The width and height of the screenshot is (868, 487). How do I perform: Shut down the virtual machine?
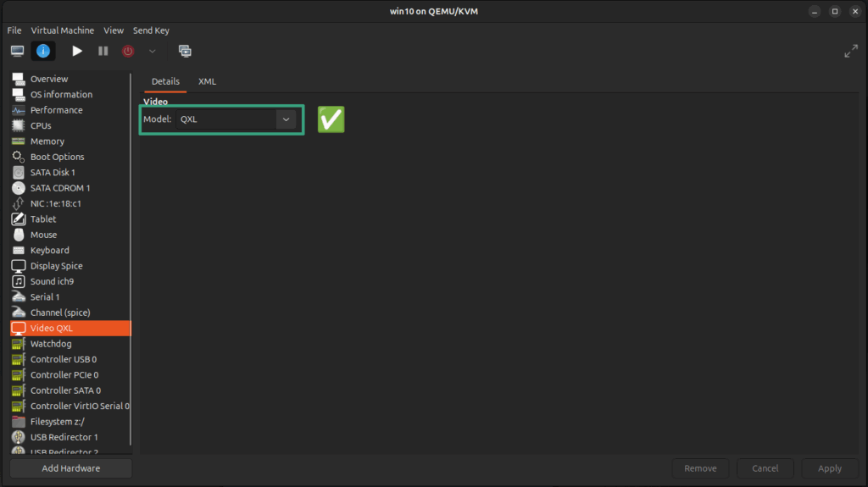coord(128,51)
